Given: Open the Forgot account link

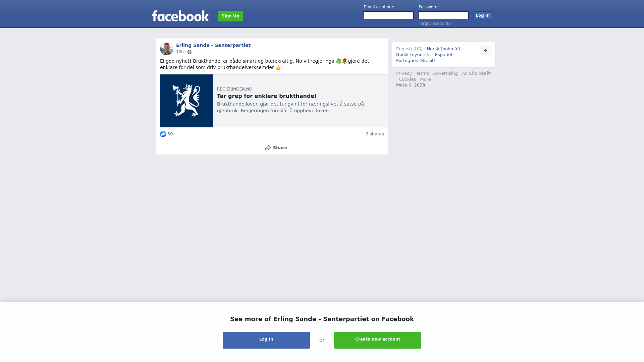Looking at the screenshot, I should [434, 23].
